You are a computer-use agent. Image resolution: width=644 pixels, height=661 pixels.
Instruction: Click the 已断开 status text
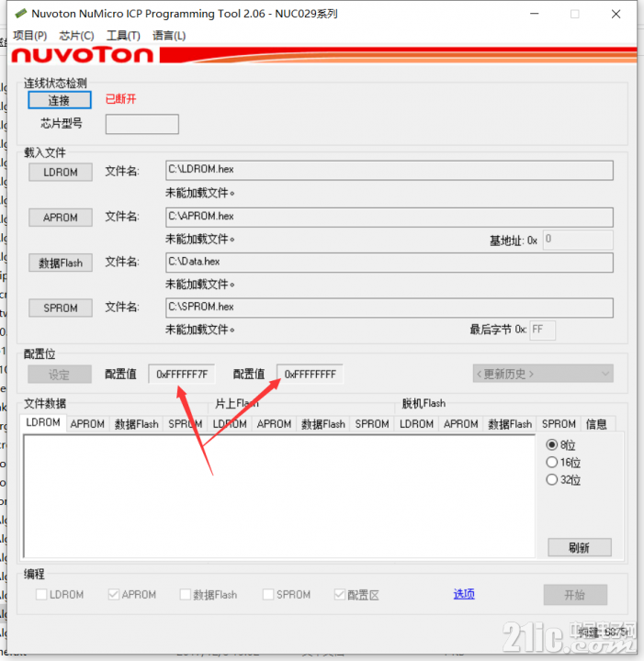[x=120, y=99]
